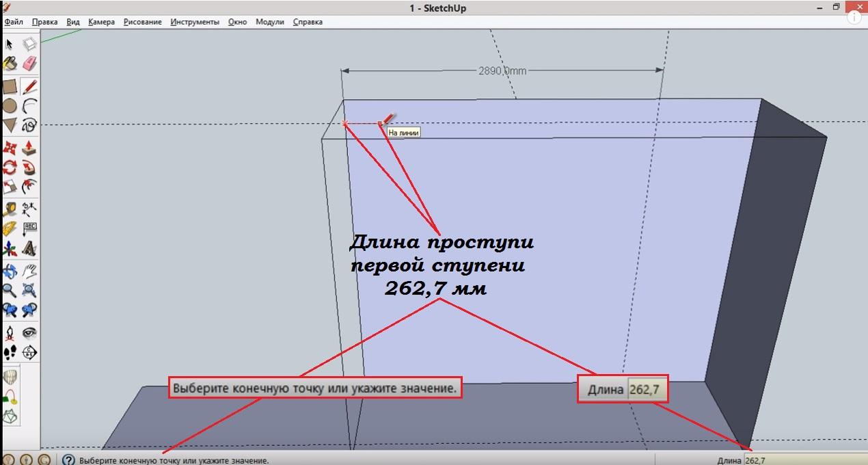This screenshot has width=868, height=465.
Task: Click the 2890,0mm dimension label
Action: (502, 70)
